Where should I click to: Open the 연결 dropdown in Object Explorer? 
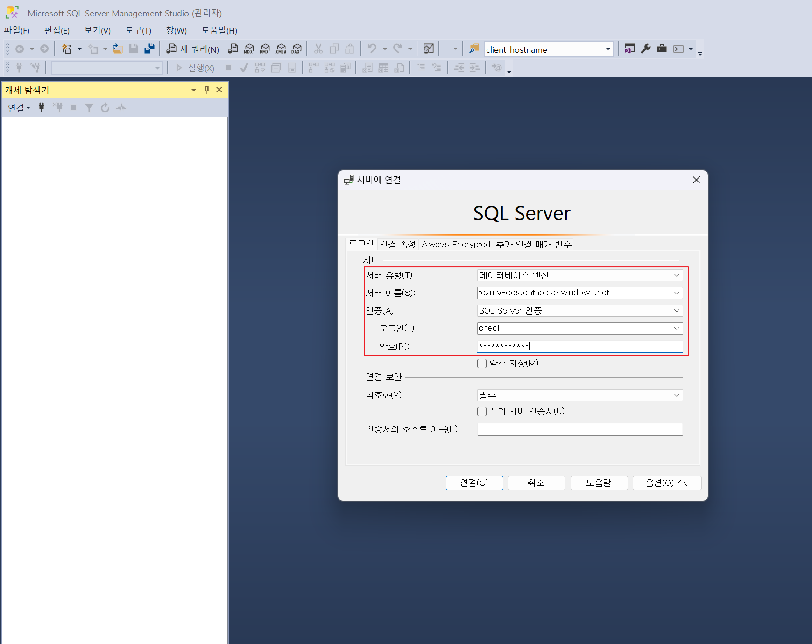(19, 108)
